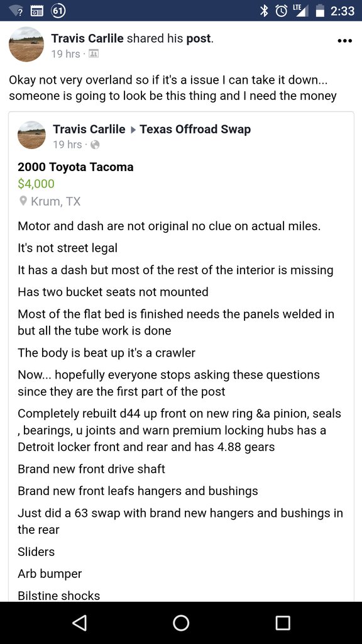362x644 pixels.
Task: Open the three-dot post options menu
Action: coord(344,41)
